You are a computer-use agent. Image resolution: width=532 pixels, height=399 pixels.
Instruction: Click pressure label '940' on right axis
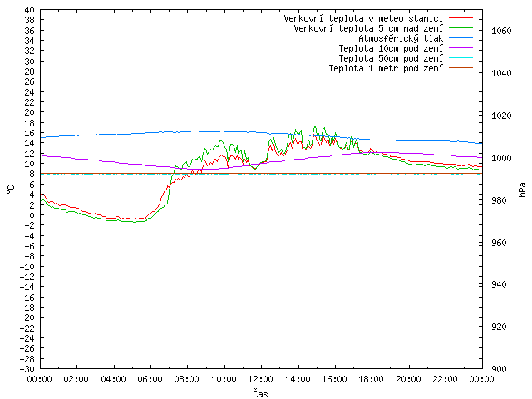499,284
